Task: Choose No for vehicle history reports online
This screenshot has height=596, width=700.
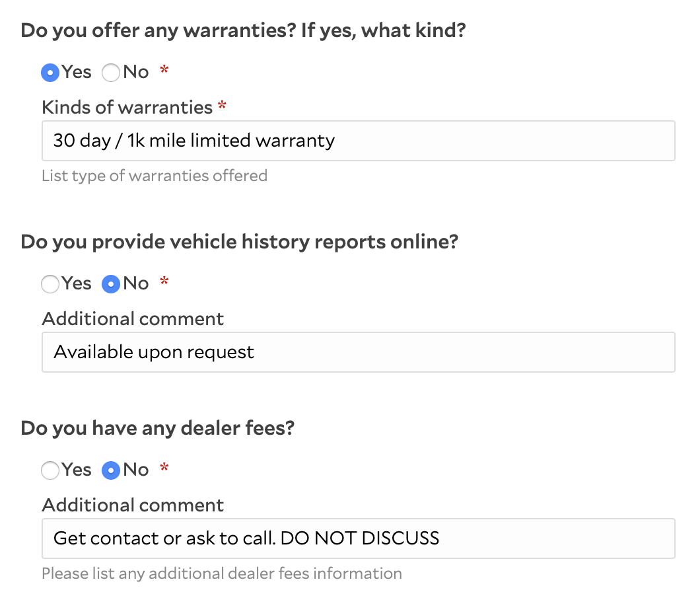Action: tap(111, 284)
